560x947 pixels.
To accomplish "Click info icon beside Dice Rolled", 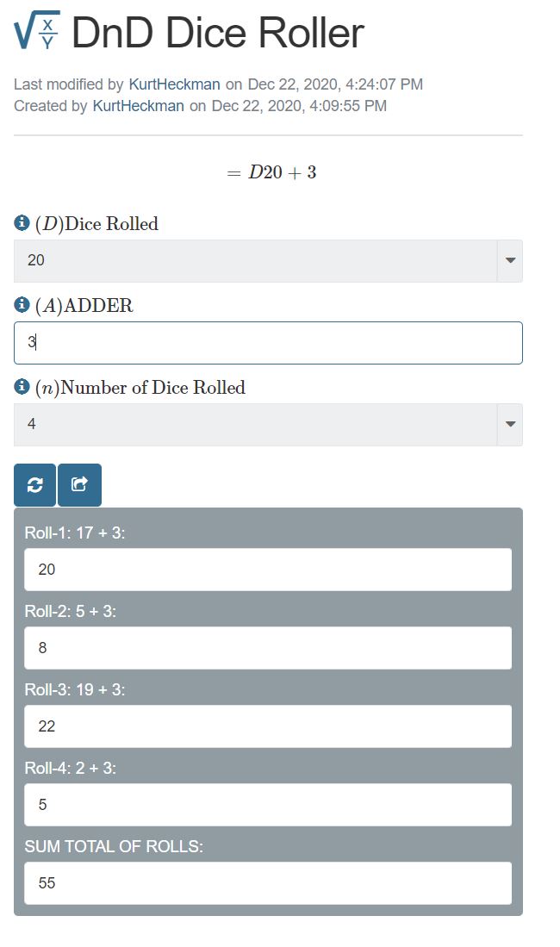I will coord(22,223).
